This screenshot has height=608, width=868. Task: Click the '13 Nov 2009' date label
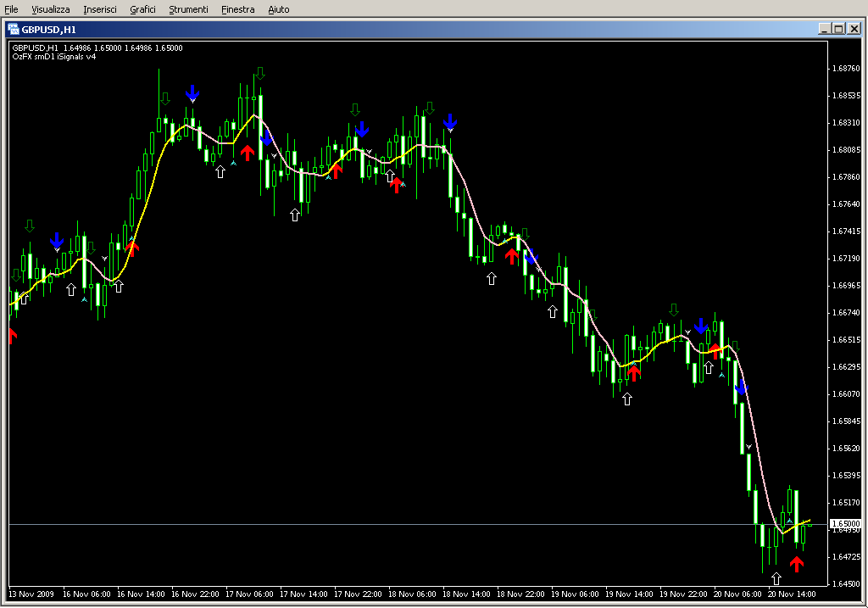click(31, 594)
